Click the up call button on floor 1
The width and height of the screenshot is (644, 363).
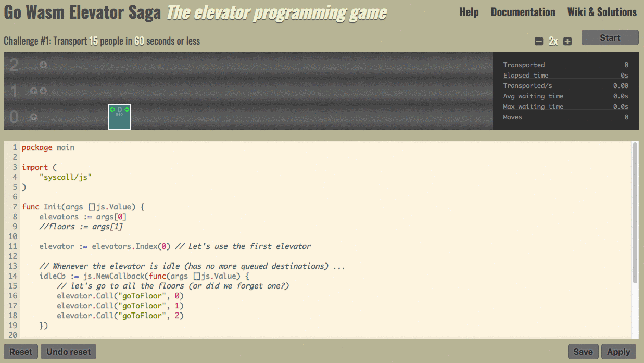34,91
